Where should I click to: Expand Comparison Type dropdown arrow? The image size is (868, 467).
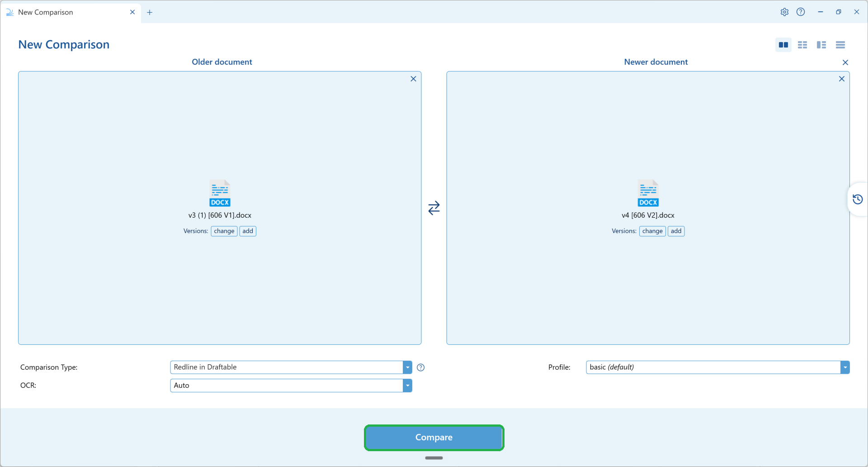click(x=407, y=367)
